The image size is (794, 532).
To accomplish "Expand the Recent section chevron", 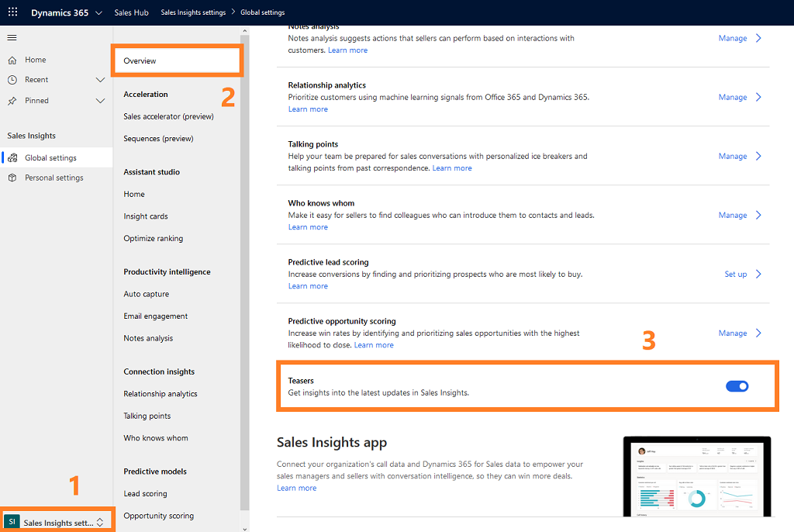I will pyautogui.click(x=100, y=79).
